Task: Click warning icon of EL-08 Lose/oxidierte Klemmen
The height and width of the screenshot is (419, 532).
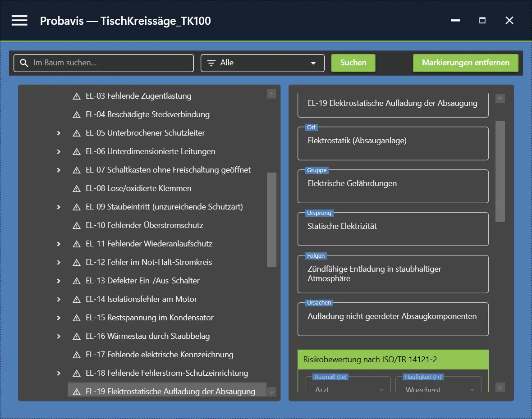Action: click(x=77, y=188)
